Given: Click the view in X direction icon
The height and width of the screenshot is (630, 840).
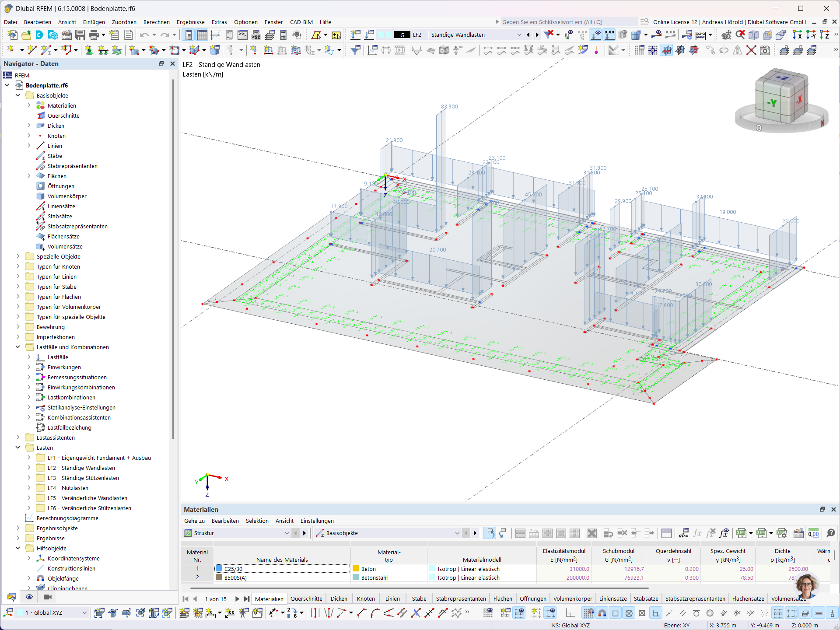Looking at the screenshot, I should [797, 35].
